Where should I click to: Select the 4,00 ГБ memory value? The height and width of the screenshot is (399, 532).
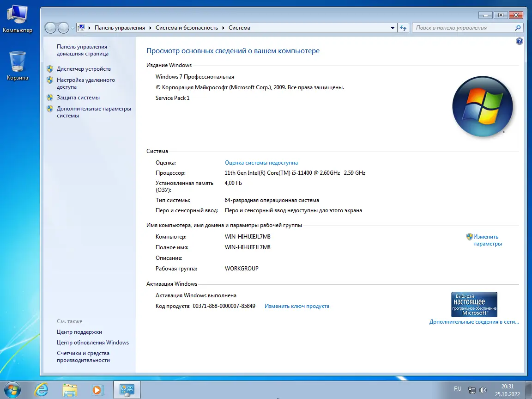tap(233, 183)
